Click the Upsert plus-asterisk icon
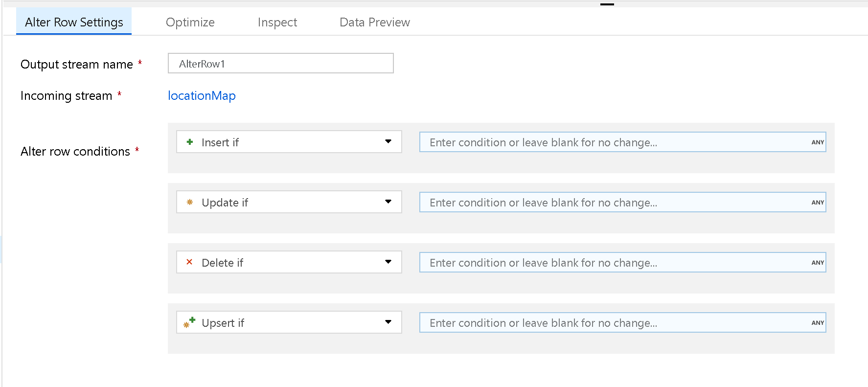This screenshot has height=387, width=868. 189,322
